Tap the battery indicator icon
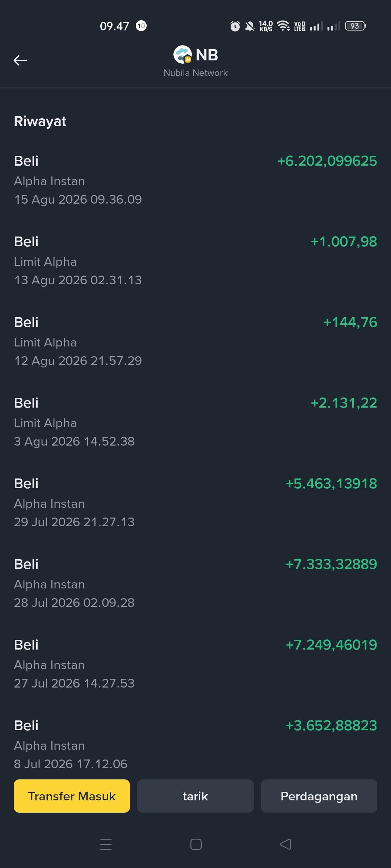The height and width of the screenshot is (868, 391). 355,26
